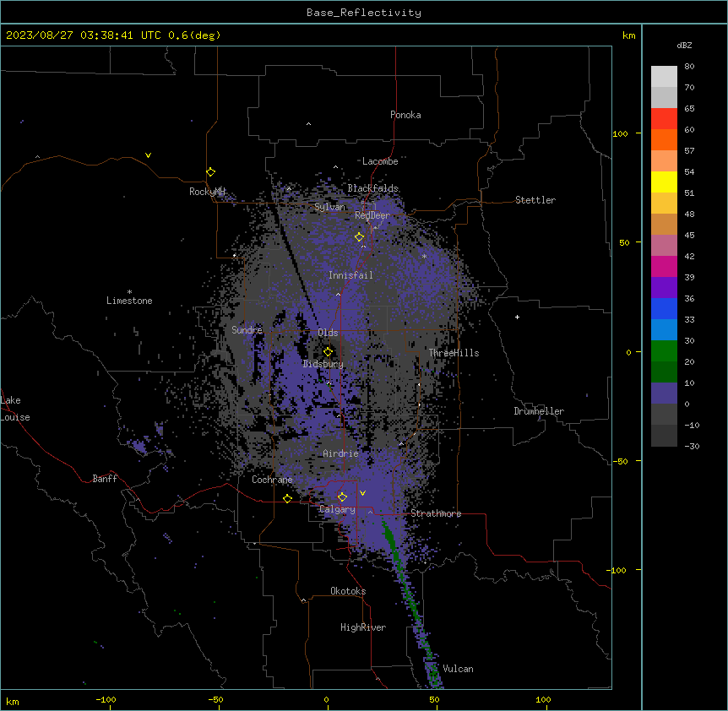Click the Vulcan label

pos(458,669)
